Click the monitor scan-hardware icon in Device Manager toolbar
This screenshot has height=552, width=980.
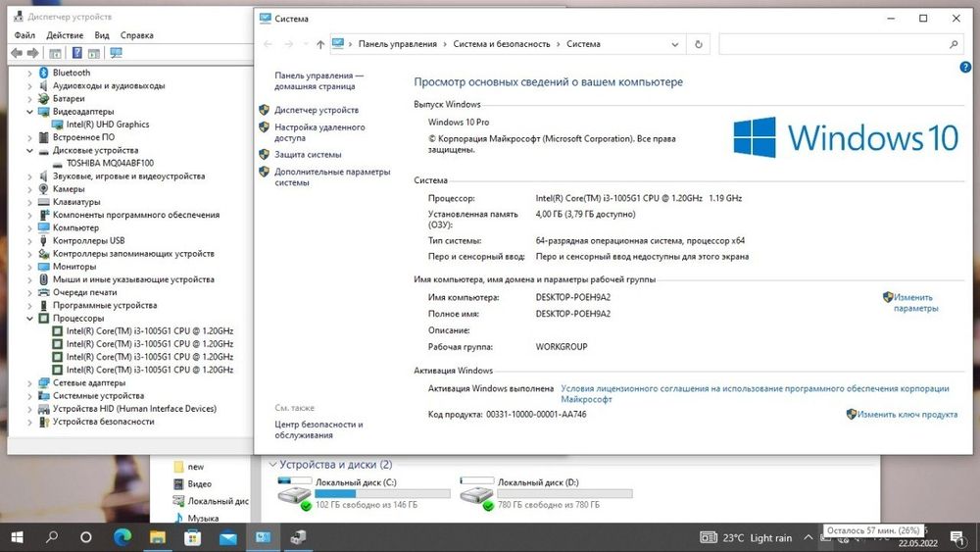click(117, 53)
